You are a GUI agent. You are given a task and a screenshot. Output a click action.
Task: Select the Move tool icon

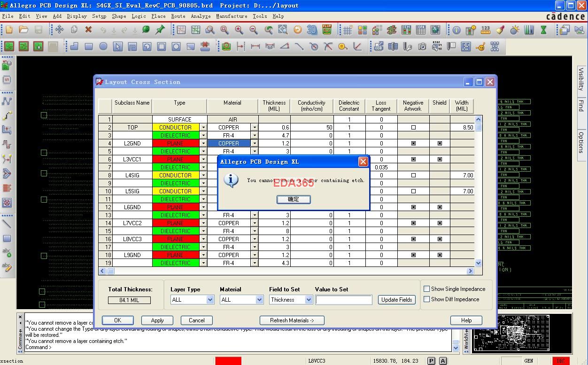click(x=59, y=30)
